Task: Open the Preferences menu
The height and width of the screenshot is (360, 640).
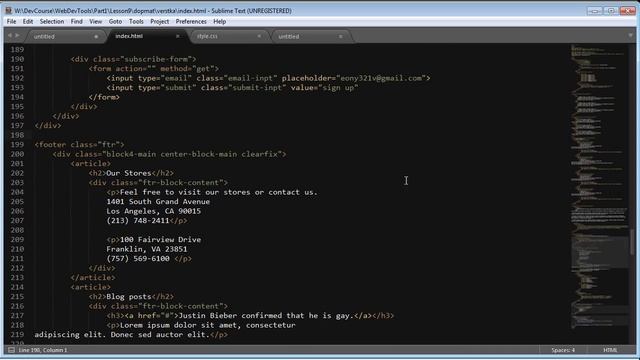Action: pyautogui.click(x=191, y=22)
